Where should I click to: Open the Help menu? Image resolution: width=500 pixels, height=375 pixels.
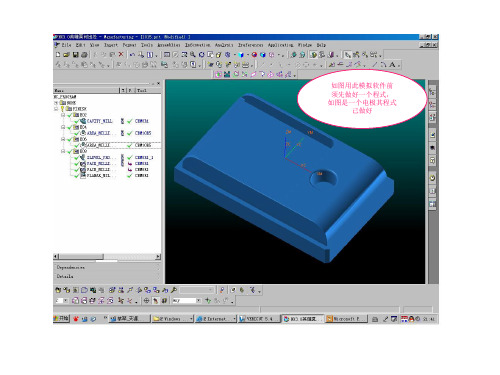click(x=321, y=45)
